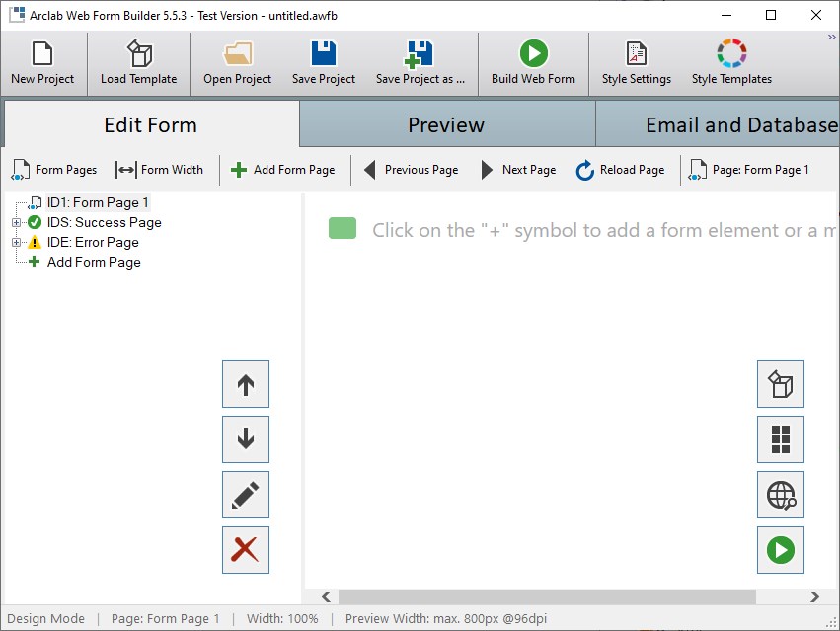Expand the IDE: Error Page node
The width and height of the screenshot is (840, 631).
pyautogui.click(x=17, y=242)
